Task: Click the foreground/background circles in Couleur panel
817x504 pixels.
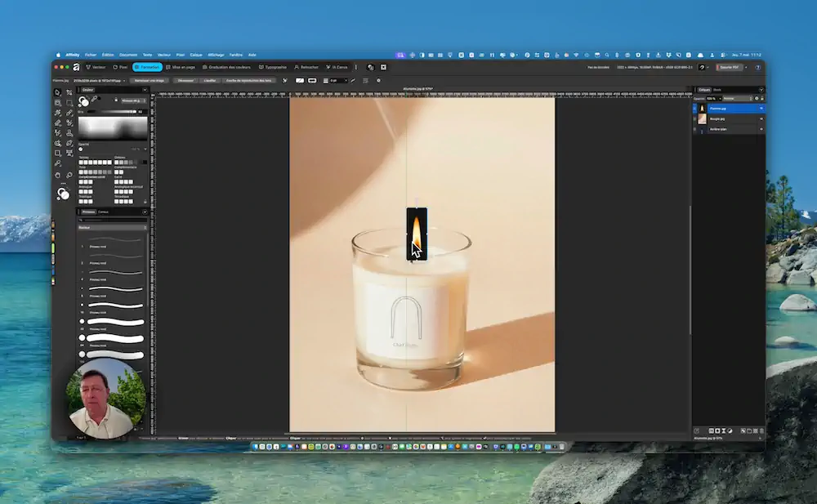Action: click(x=83, y=101)
